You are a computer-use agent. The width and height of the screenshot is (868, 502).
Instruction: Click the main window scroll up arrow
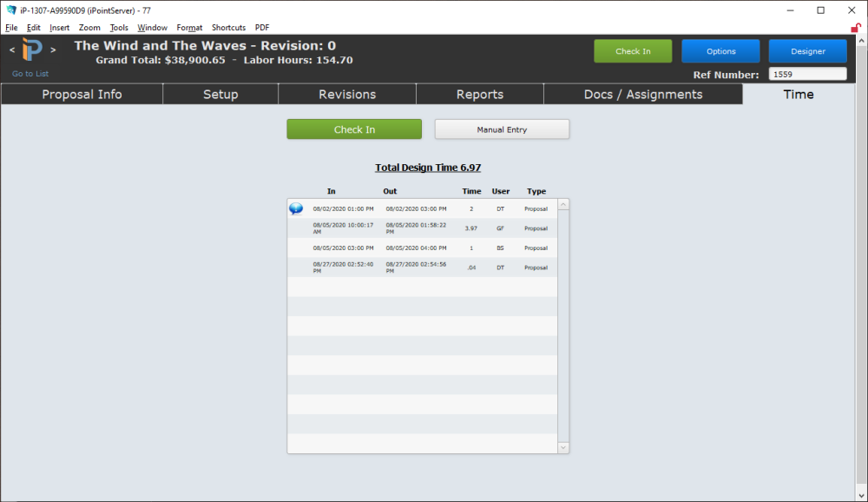pyautogui.click(x=861, y=41)
